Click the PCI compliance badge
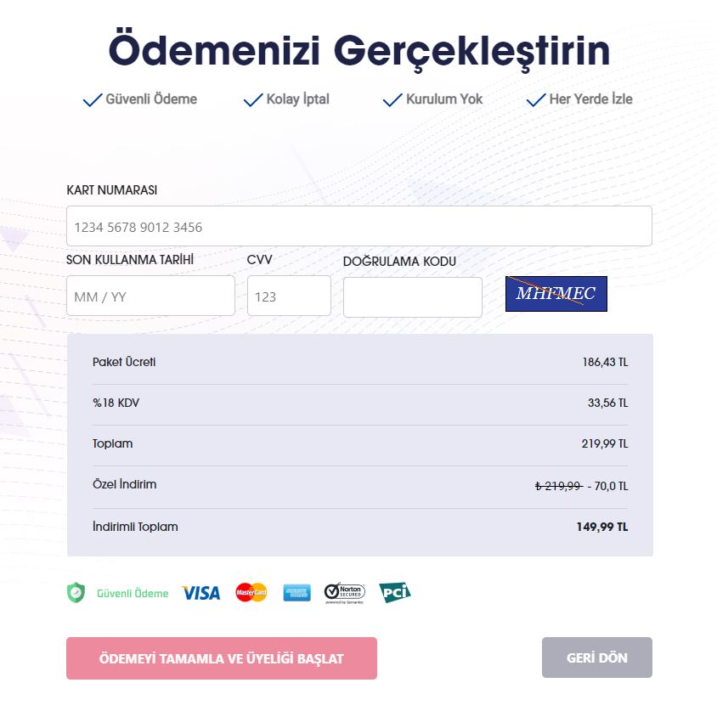 [x=395, y=592]
